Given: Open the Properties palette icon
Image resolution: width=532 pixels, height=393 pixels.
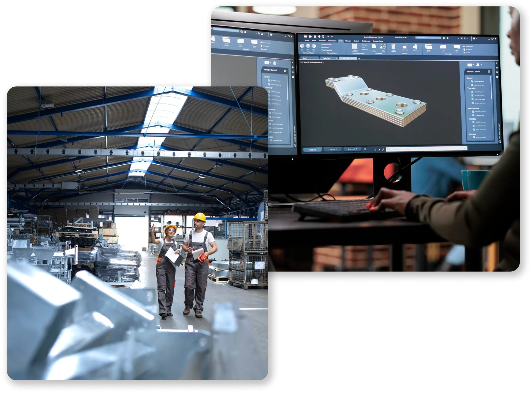Looking at the screenshot, I should tap(405, 47).
